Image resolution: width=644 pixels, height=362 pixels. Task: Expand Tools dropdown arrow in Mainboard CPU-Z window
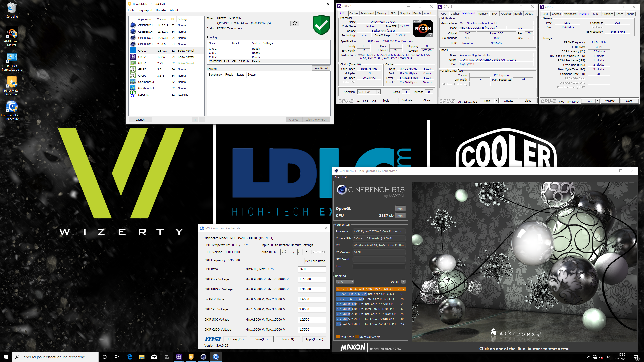496,101
